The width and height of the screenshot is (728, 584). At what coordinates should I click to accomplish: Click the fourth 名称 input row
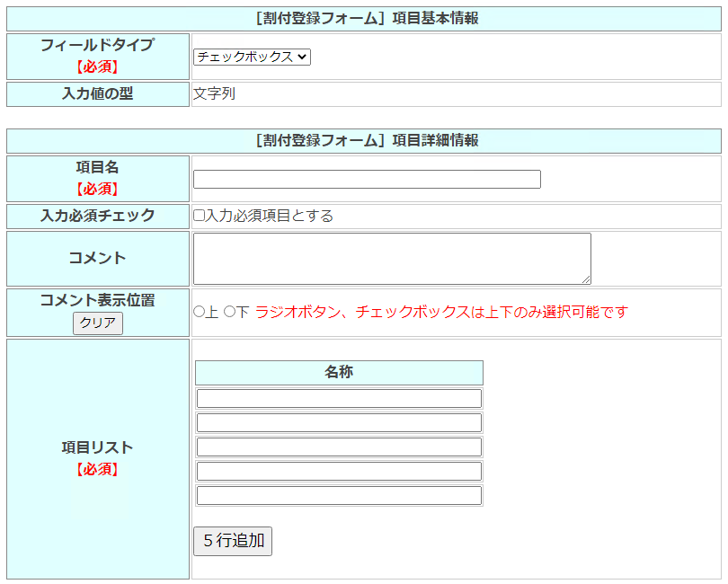coord(339,471)
